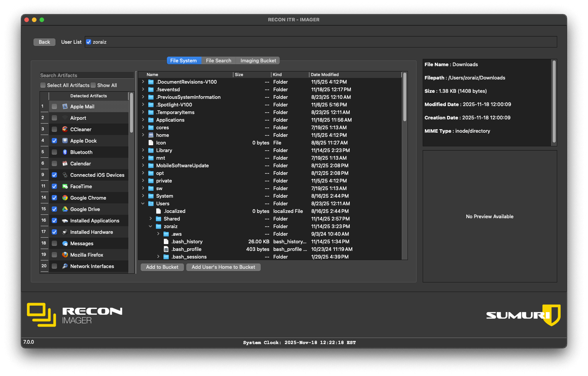This screenshot has width=588, height=376.
Task: Click the Apple Mail artifact icon
Action: click(x=65, y=106)
